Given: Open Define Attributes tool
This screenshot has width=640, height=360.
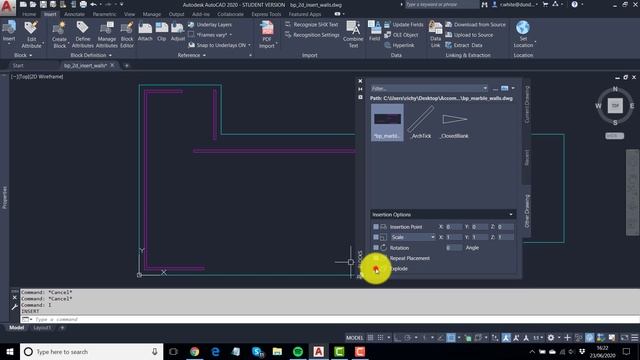Looking at the screenshot, I should pyautogui.click(x=83, y=35).
